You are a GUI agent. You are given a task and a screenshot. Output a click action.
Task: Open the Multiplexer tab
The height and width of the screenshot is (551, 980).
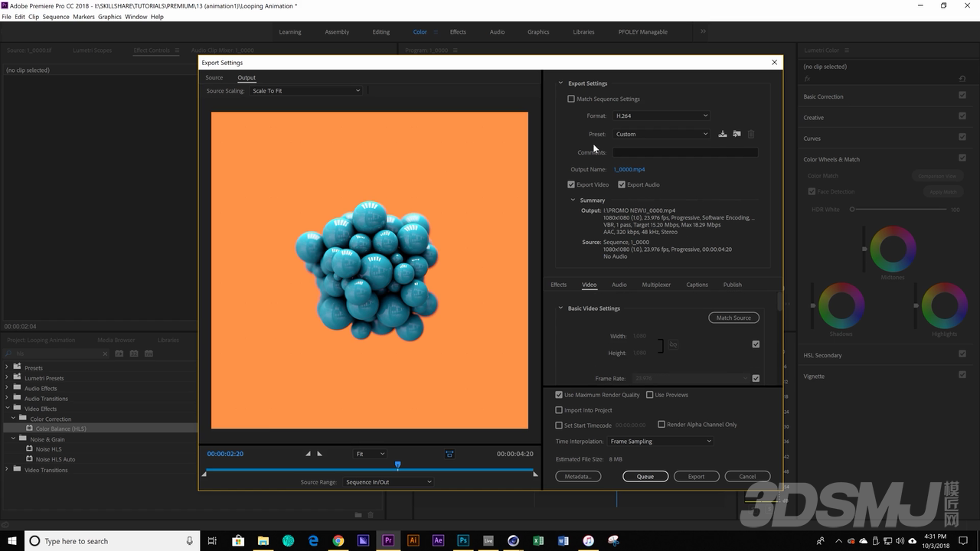(656, 285)
